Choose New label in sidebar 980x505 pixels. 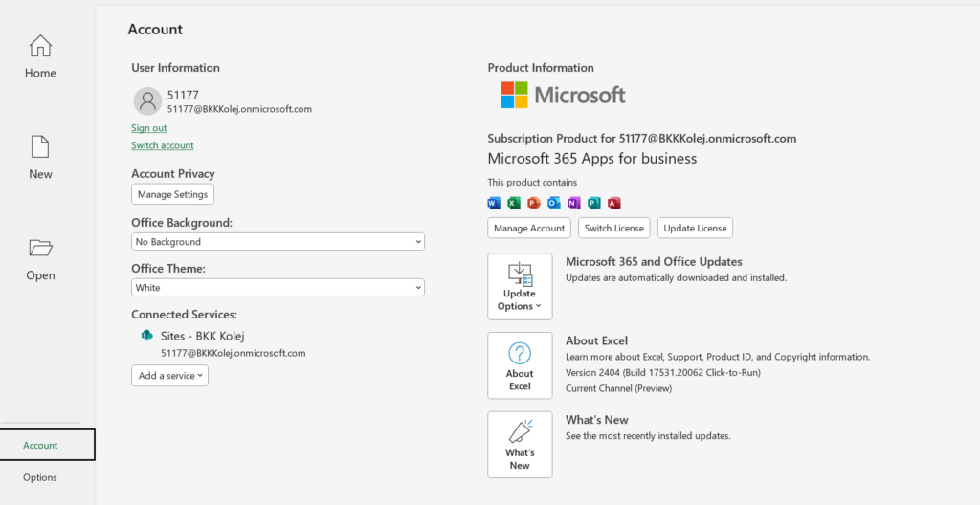(40, 174)
